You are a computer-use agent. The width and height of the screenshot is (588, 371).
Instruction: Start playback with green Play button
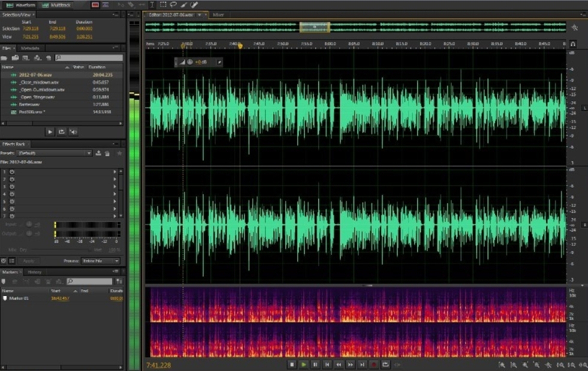(x=304, y=364)
